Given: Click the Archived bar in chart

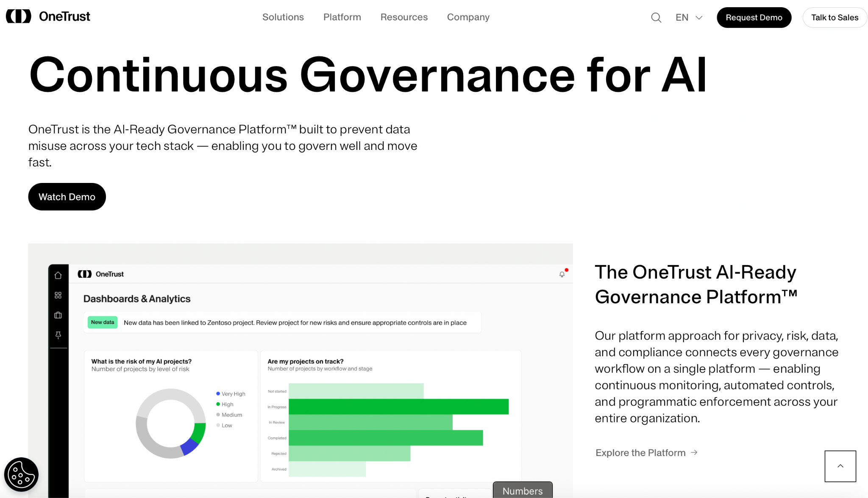Looking at the screenshot, I should tap(327, 469).
